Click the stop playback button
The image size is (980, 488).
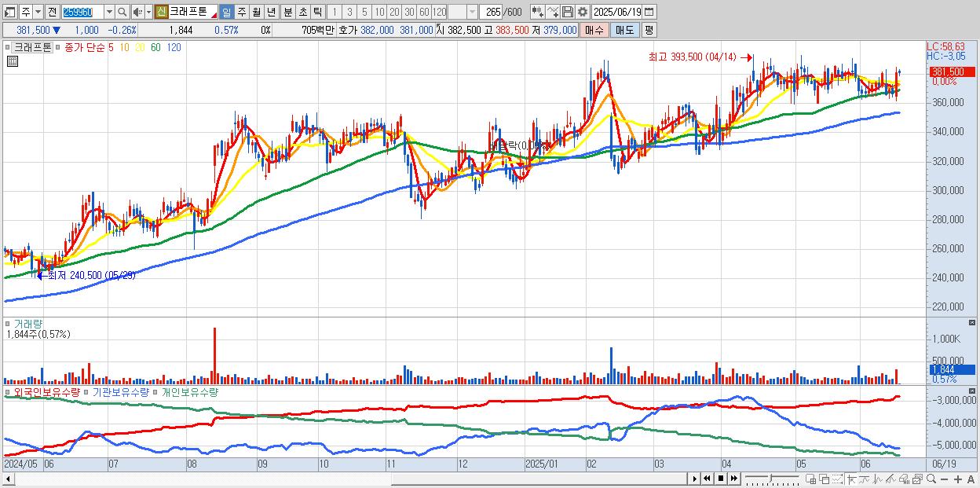(721, 479)
